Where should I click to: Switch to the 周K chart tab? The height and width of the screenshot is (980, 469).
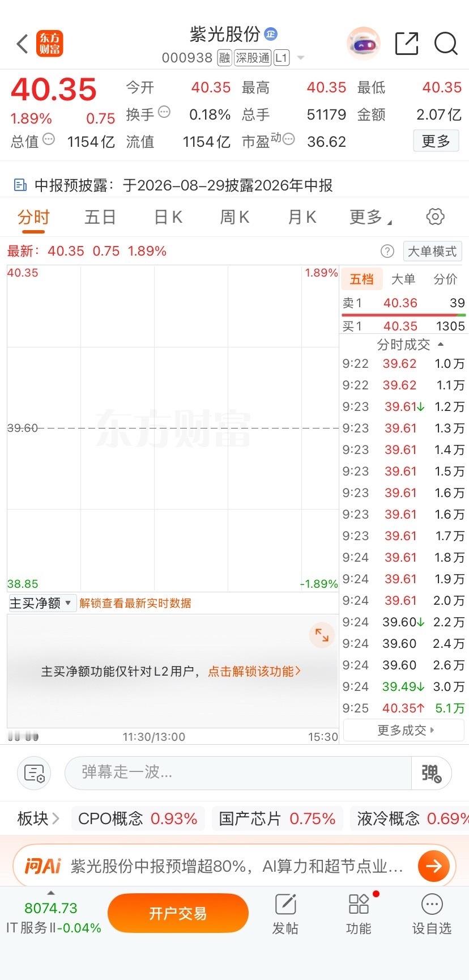click(234, 217)
